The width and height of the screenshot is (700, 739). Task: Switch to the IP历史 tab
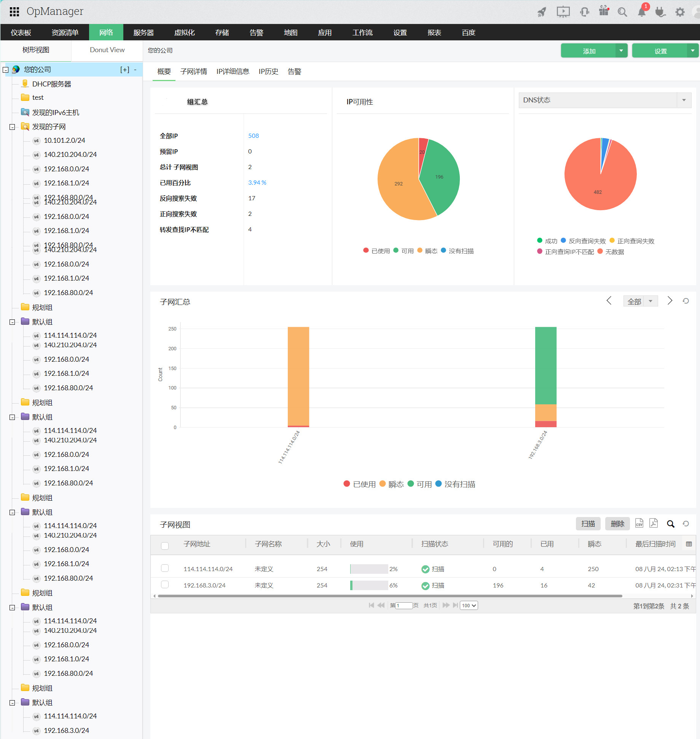pos(268,72)
